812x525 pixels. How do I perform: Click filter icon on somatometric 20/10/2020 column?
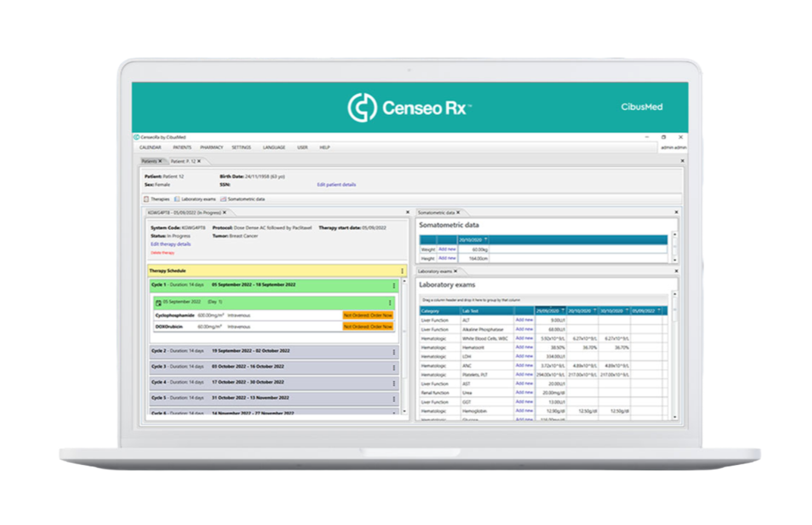point(486,239)
